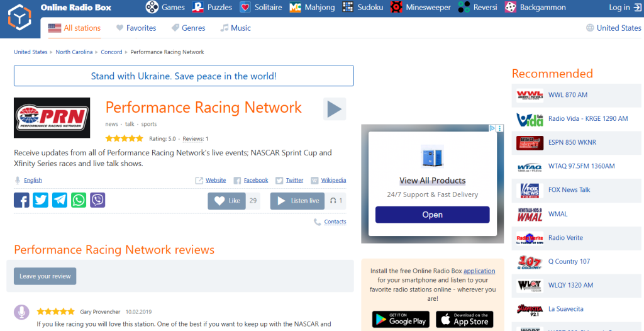
Task: Open recommended station WMAL
Action: coord(558,214)
